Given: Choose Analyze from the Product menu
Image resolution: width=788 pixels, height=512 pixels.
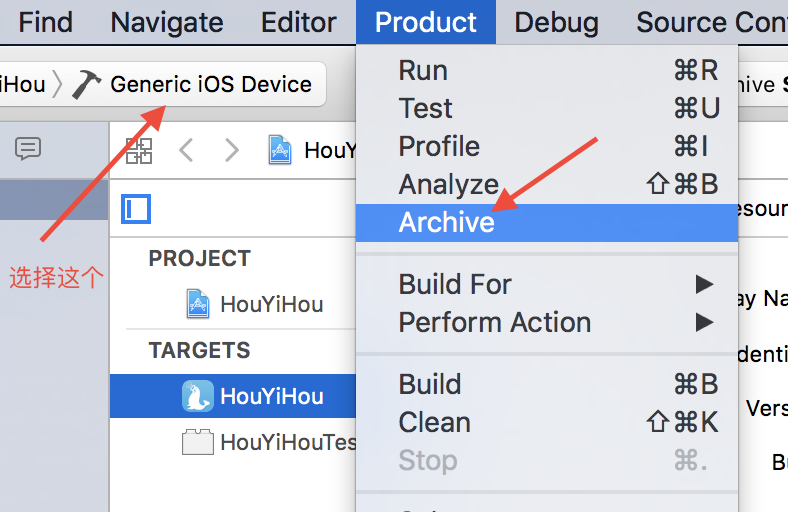Looking at the screenshot, I should click(x=448, y=184).
